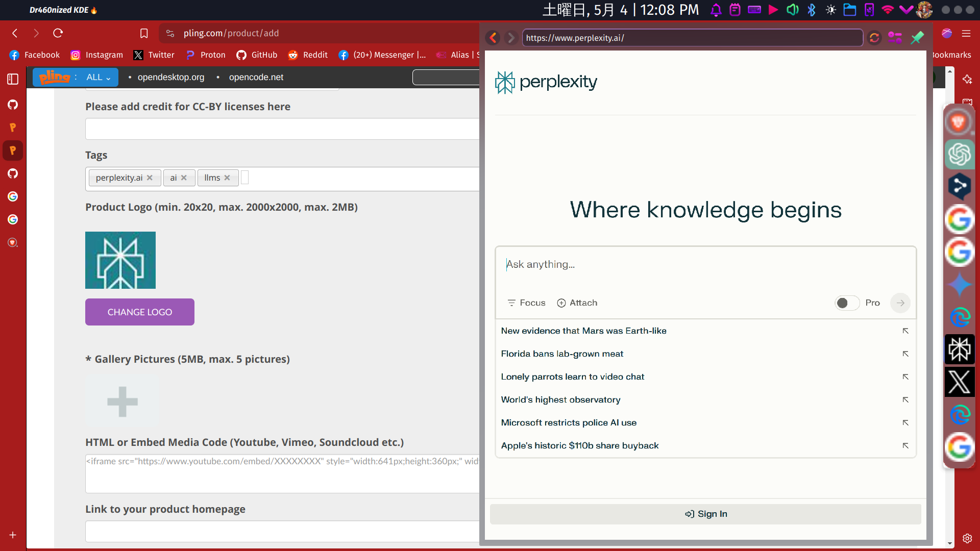Open Instagram bookmark
Image resolution: width=980 pixels, height=551 pixels.
pos(97,55)
